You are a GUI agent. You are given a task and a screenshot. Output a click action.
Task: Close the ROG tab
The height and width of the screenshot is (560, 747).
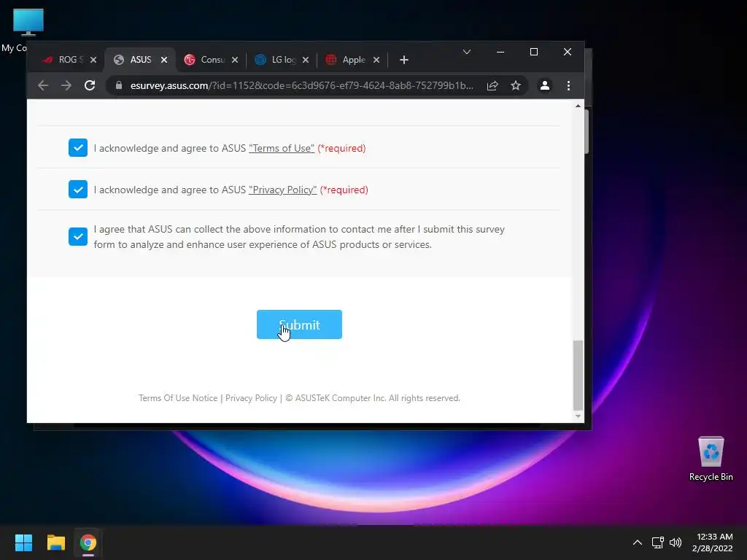(x=93, y=60)
